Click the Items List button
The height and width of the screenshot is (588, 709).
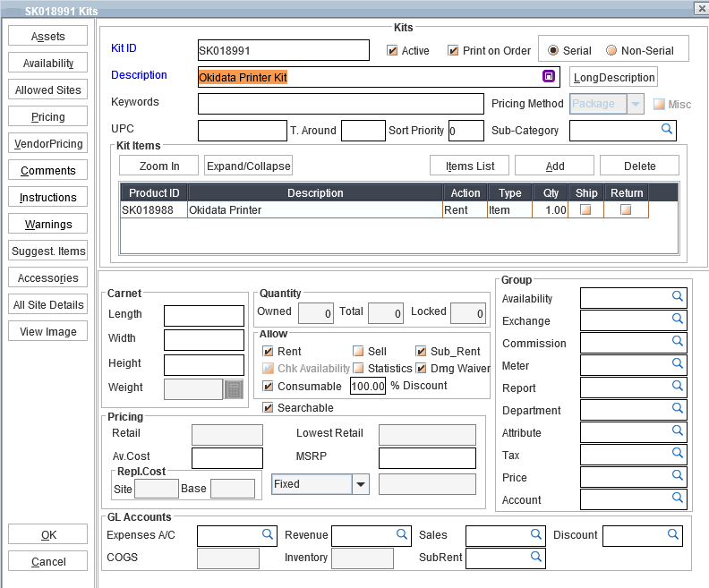click(x=470, y=166)
